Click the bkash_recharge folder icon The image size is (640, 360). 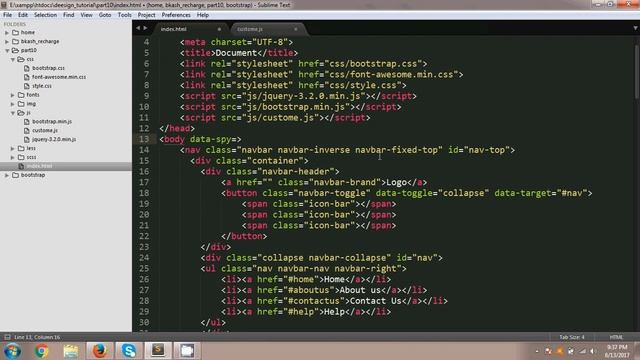16,41
